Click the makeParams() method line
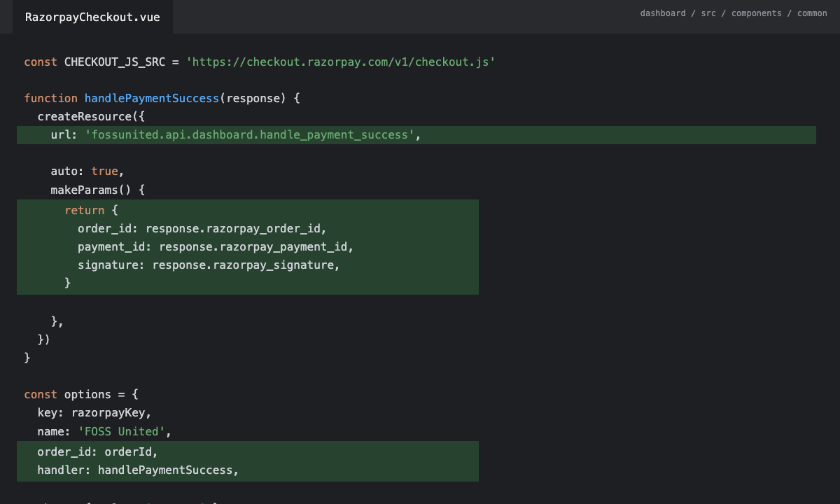Image resolution: width=840 pixels, height=504 pixels. point(98,190)
